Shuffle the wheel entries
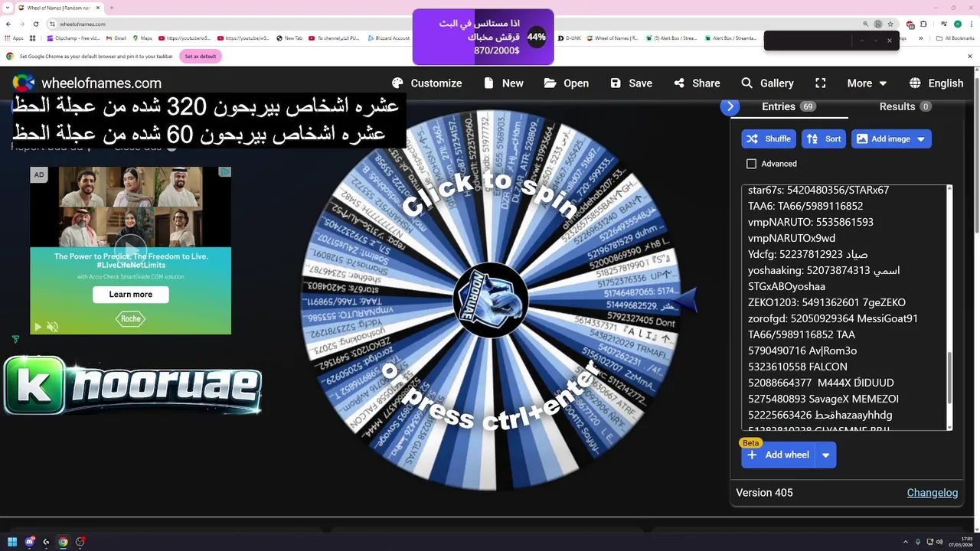Viewport: 980px width, 551px height. (x=769, y=139)
